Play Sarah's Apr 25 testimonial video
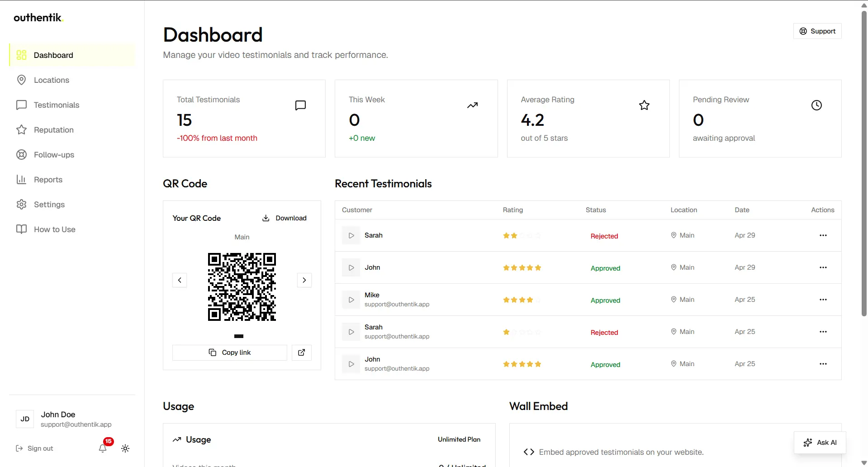Screen dimensions: 868x467 (351, 332)
